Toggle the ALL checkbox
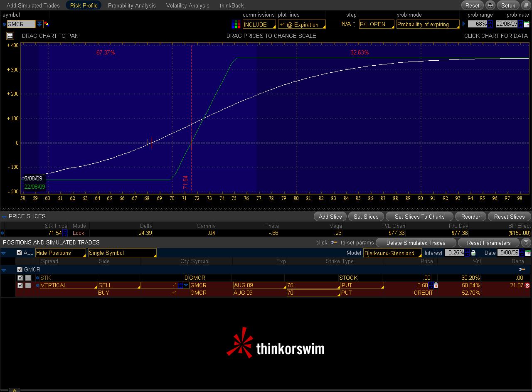The image size is (532, 392). (19, 253)
